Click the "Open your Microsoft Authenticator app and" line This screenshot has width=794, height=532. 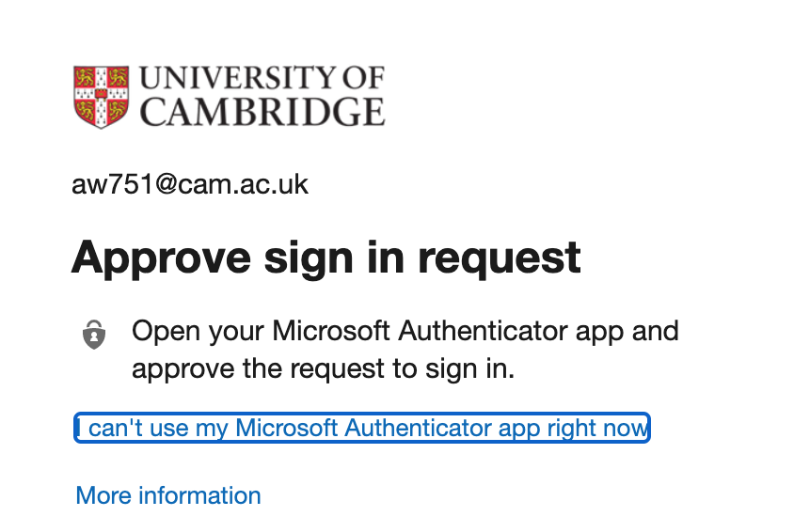pos(405,332)
